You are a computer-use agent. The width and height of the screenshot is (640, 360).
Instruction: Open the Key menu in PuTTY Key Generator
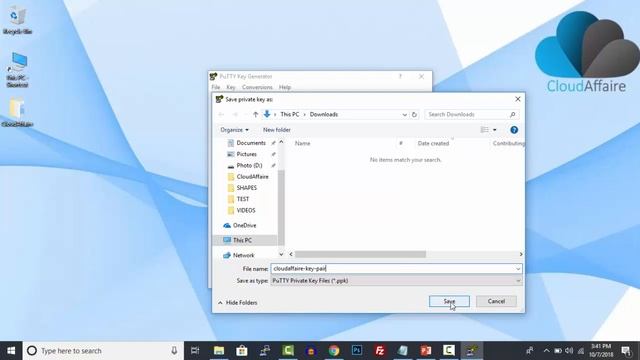(231, 87)
